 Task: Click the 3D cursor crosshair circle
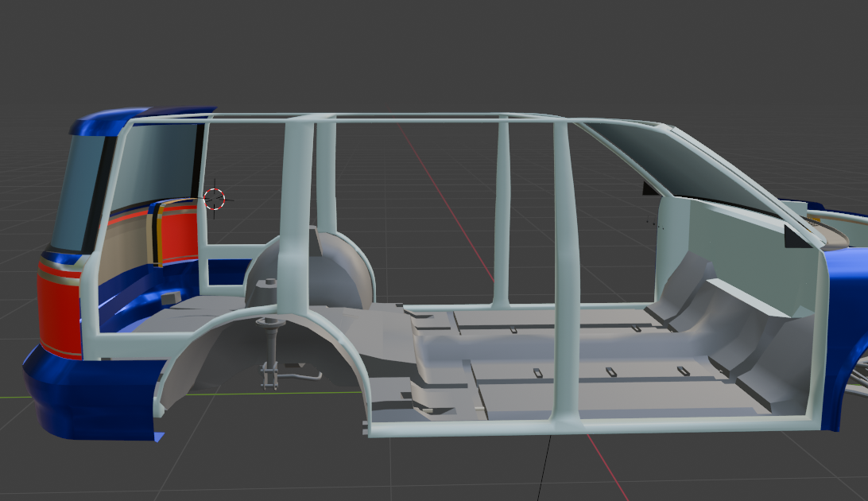[215, 200]
